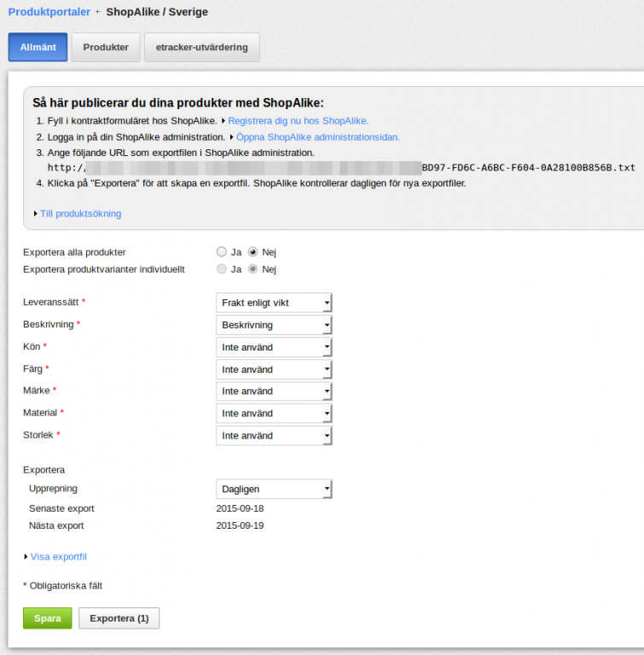Click the green Spara button
Image resolution: width=644 pixels, height=655 pixels.
(x=47, y=618)
